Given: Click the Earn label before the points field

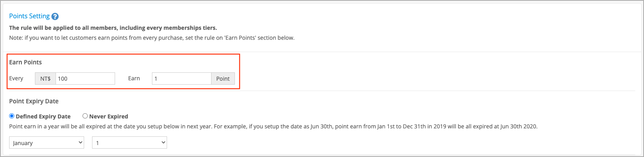Looking at the screenshot, I should [x=134, y=78].
